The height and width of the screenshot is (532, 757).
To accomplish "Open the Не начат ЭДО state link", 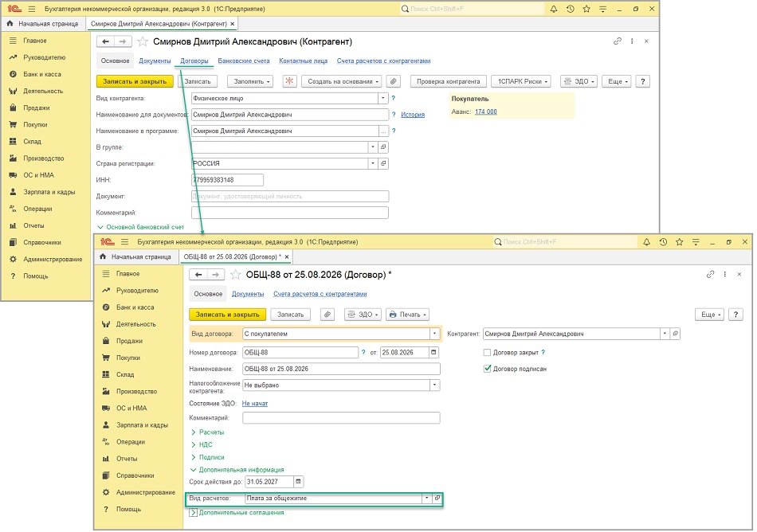I will click(255, 403).
